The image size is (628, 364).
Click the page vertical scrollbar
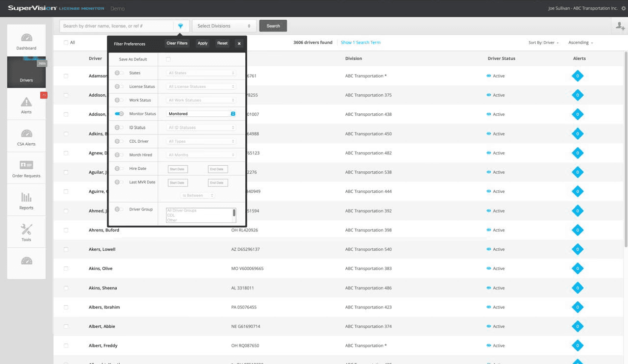[x=626, y=149]
